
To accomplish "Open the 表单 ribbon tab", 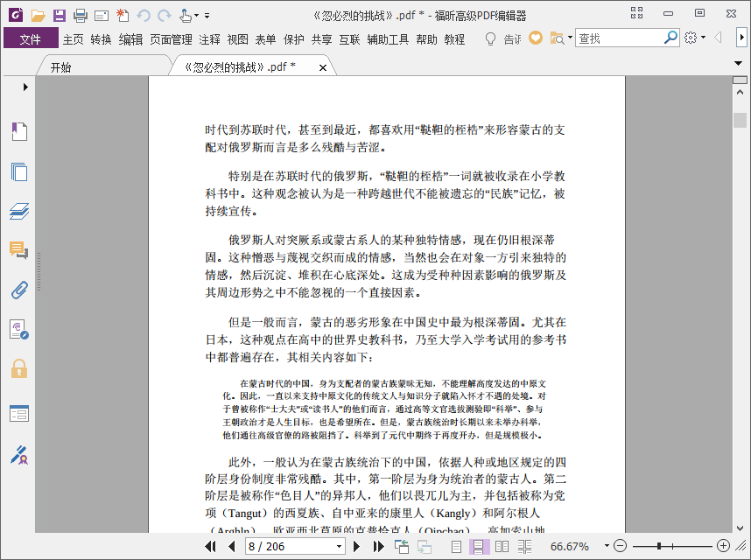I will pos(265,39).
